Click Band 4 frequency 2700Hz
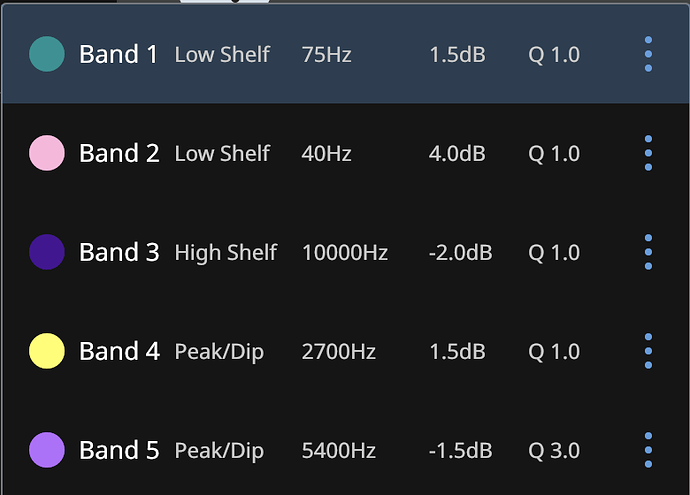The height and width of the screenshot is (495, 690). click(x=338, y=351)
